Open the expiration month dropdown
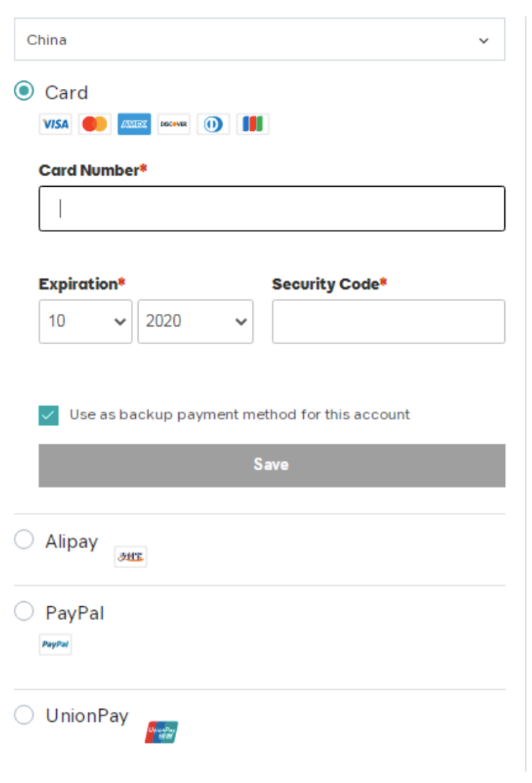Image resolution: width=532 pixels, height=783 pixels. [85, 321]
